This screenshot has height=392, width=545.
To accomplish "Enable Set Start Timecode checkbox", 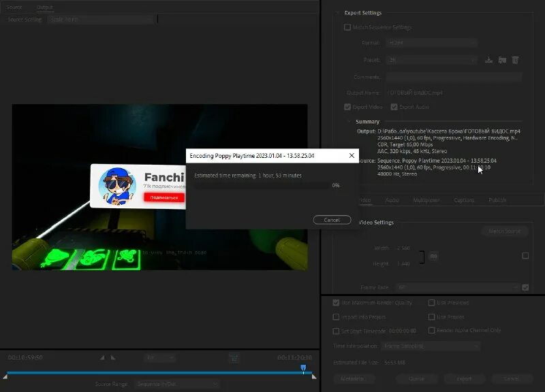I will click(336, 331).
